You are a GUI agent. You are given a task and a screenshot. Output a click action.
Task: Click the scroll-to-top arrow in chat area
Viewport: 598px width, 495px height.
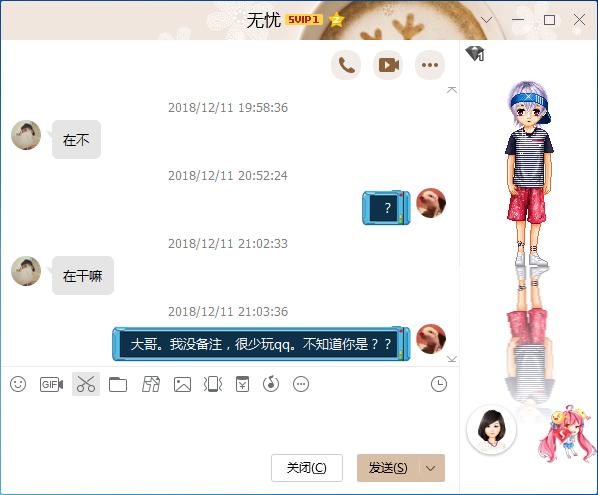(452, 90)
